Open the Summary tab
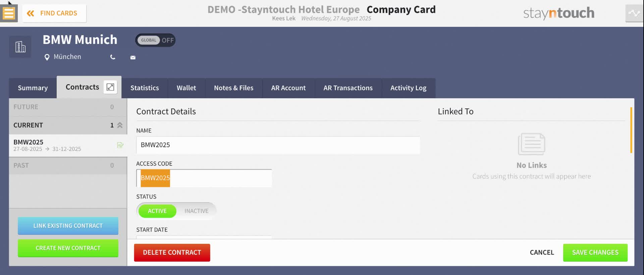This screenshot has height=275, width=644. click(x=33, y=88)
